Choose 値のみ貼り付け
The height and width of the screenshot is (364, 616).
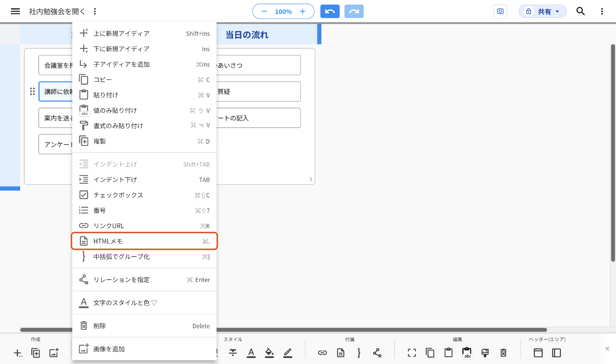144,111
